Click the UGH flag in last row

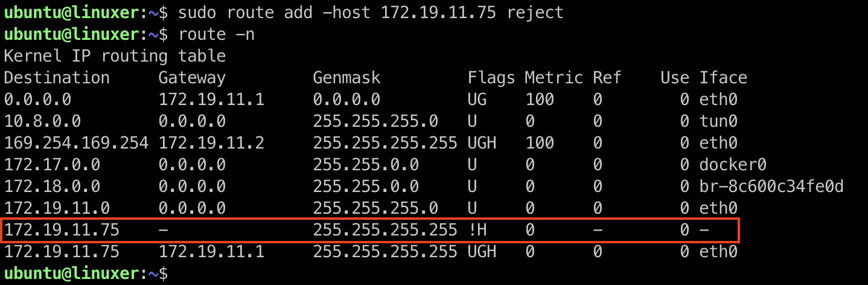(x=482, y=252)
